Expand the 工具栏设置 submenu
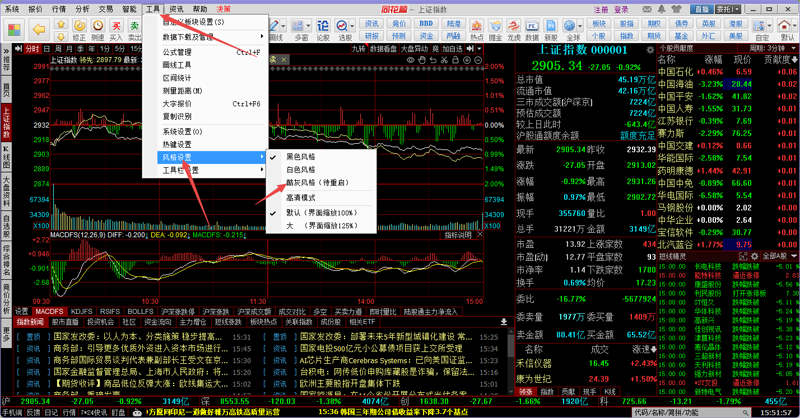 [x=212, y=170]
